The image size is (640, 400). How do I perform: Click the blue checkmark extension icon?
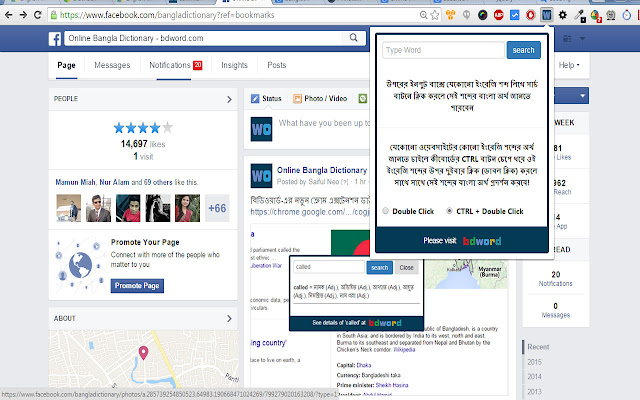click(514, 15)
